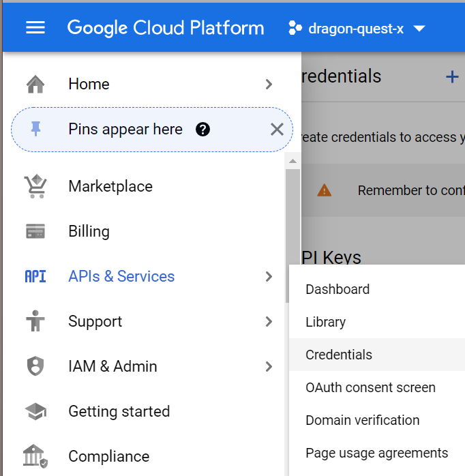Click the Billing credit card icon
Screen dimensions: 465x476
click(35, 231)
